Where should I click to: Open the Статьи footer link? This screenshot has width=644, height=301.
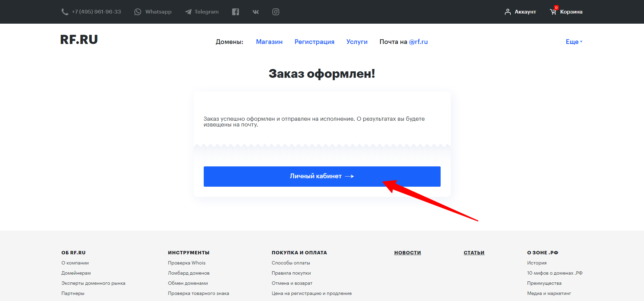pyautogui.click(x=474, y=253)
